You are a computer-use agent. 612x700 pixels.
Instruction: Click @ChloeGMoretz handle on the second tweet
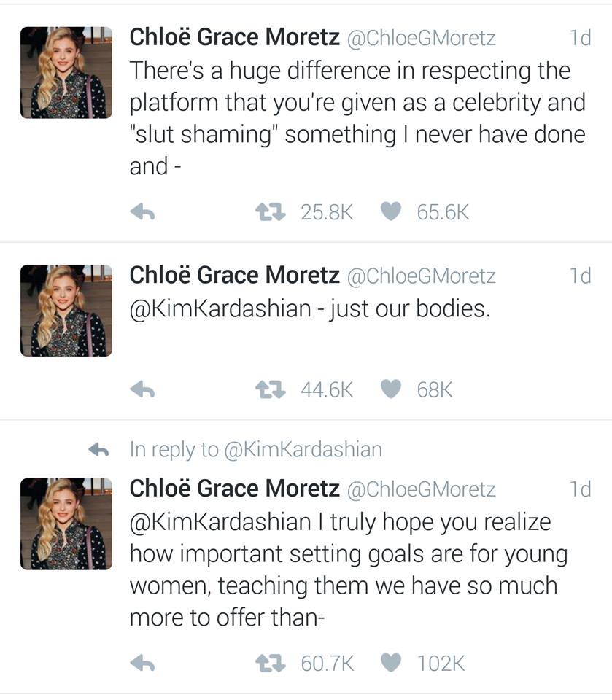[420, 276]
